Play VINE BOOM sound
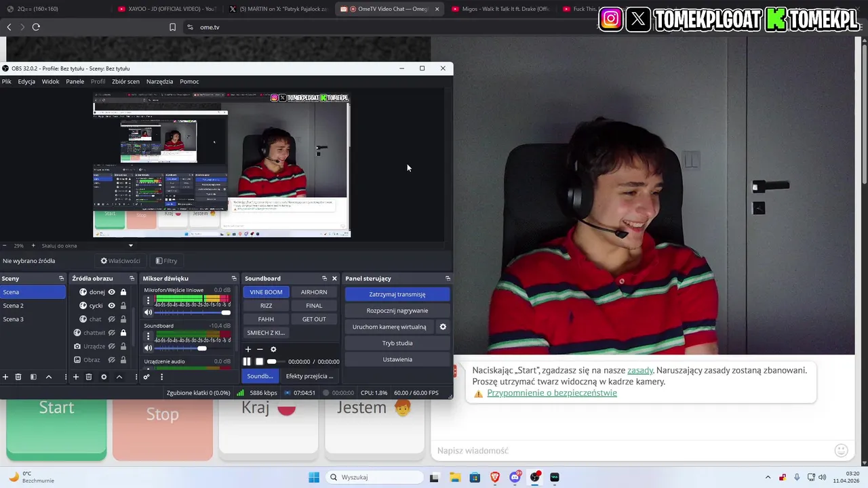Viewport: 868px width, 488px height. pyautogui.click(x=266, y=292)
